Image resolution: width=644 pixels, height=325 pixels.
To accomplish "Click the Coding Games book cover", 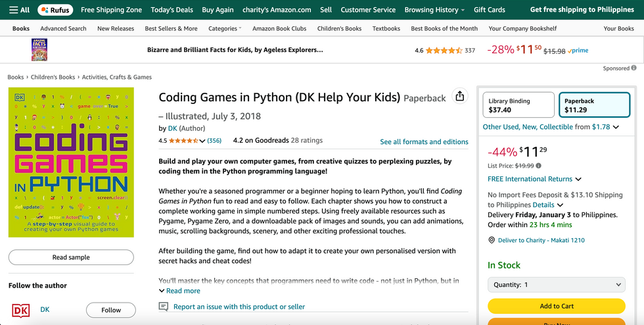I will (71, 162).
